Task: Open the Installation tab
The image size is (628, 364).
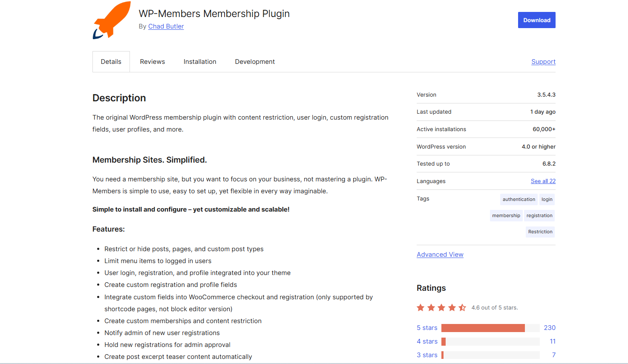Action: (200, 62)
